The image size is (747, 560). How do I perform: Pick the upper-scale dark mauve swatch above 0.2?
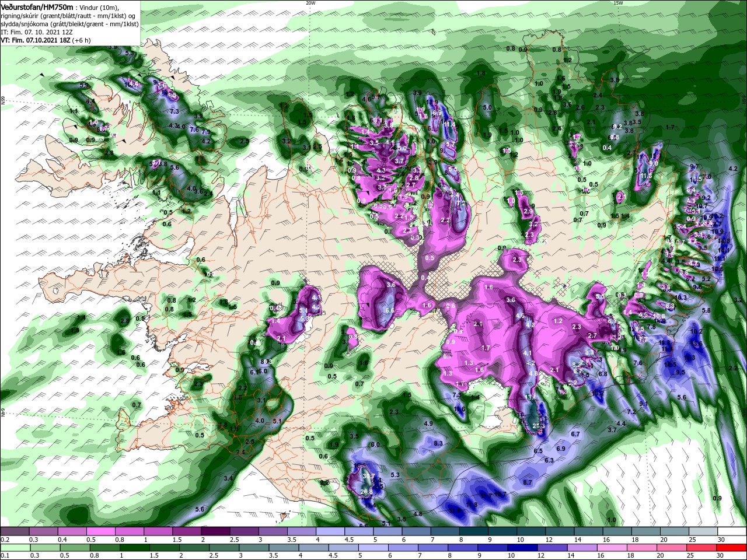click(14, 531)
